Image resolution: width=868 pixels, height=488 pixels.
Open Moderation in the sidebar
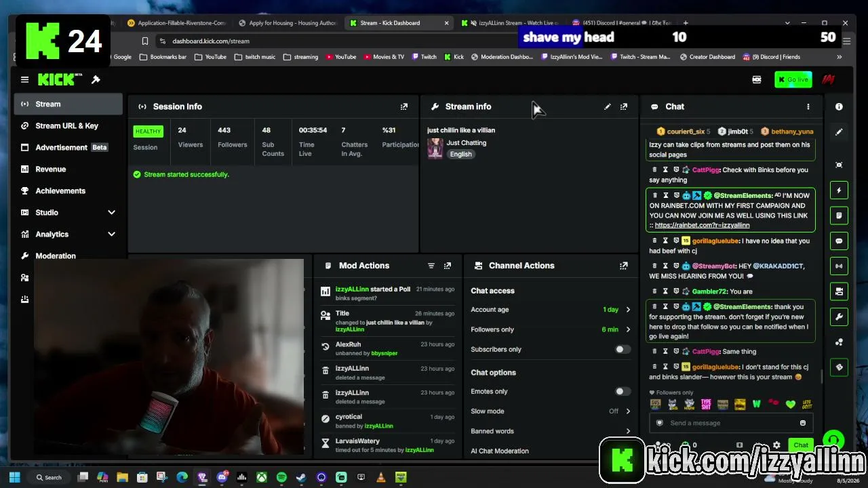tap(68, 256)
